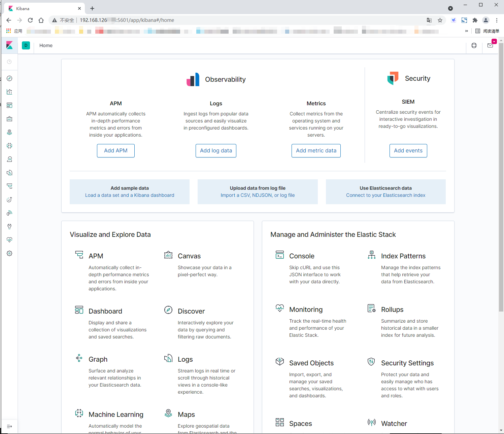Click the Add metric data button
This screenshot has width=504, height=434.
(x=316, y=151)
